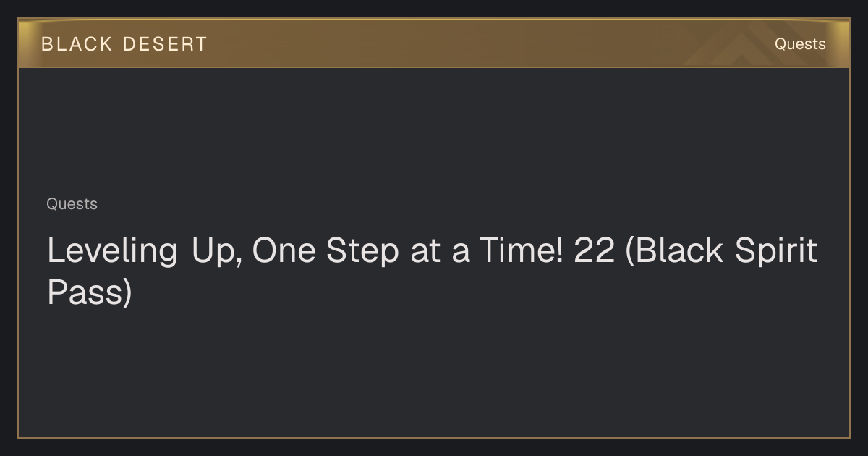Viewport: 868px width, 456px height.
Task: Click the Leveling Up quest title
Action: tap(433, 271)
